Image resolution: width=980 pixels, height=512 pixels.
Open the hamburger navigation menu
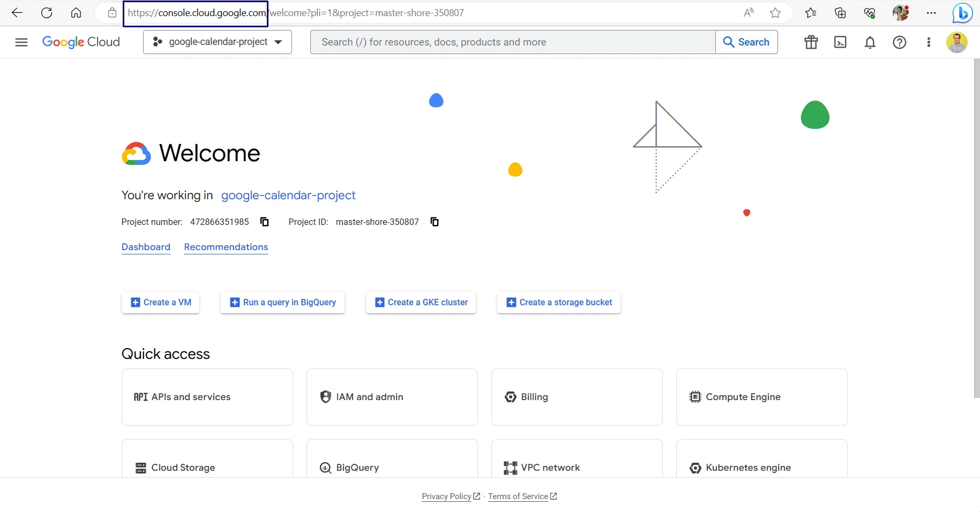[x=21, y=42]
